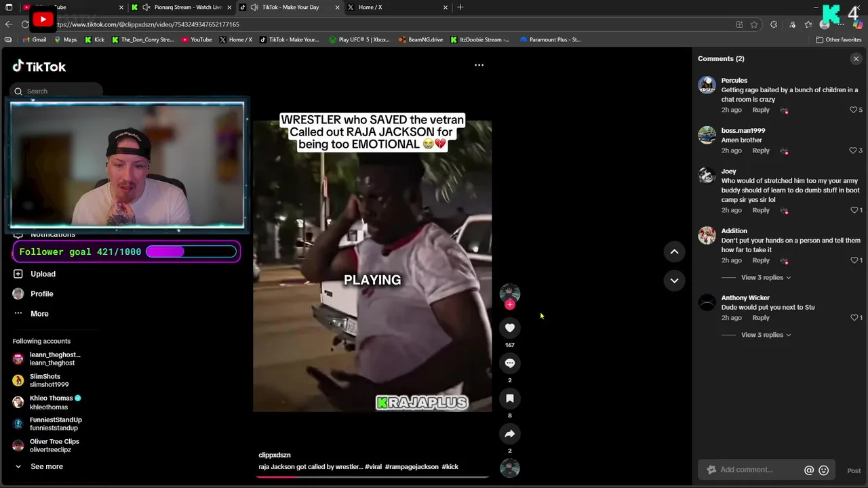The image size is (868, 488).
Task: Close the Comments panel
Action: pyautogui.click(x=856, y=59)
